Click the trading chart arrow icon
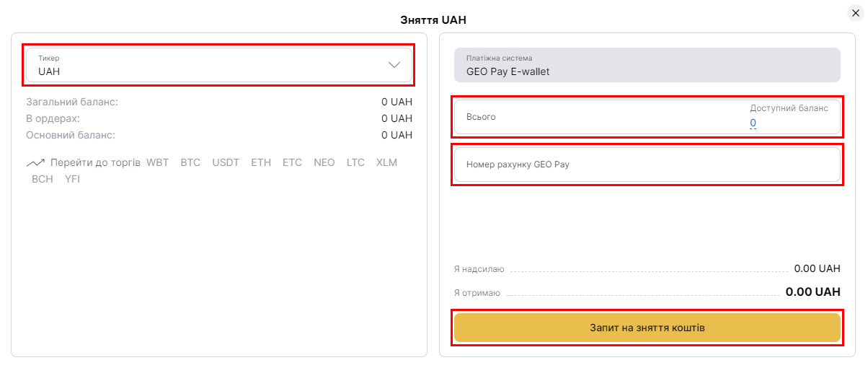The image size is (868, 368). coord(36,163)
